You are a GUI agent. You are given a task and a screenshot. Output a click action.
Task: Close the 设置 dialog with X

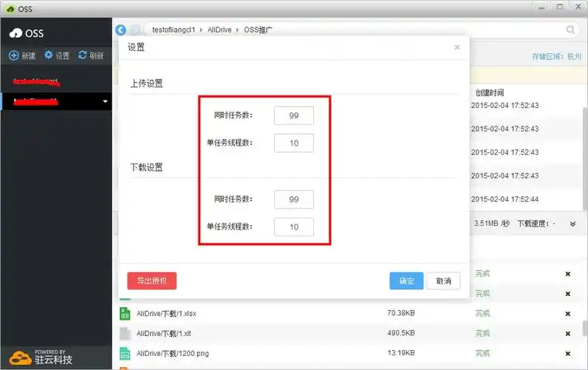(457, 47)
